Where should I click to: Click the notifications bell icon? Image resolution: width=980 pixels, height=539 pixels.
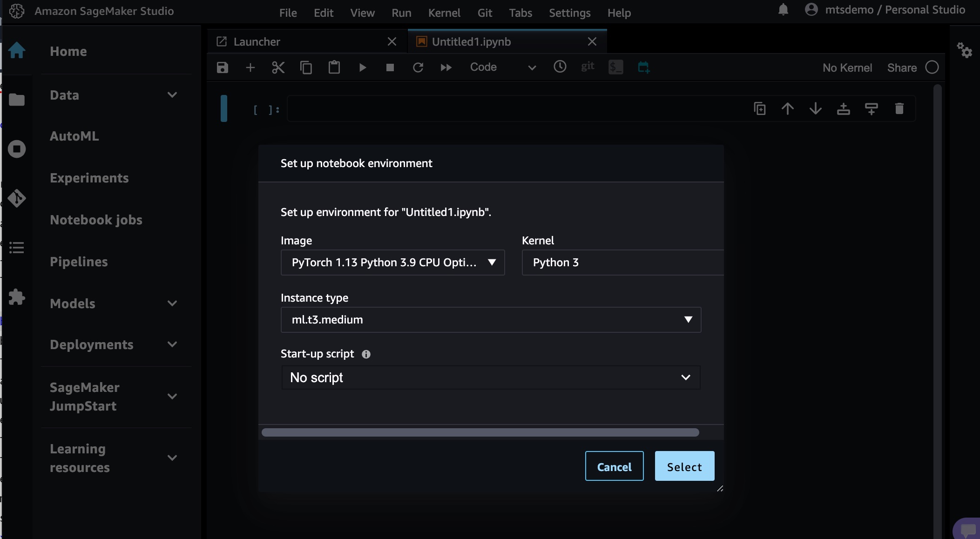coord(783,10)
